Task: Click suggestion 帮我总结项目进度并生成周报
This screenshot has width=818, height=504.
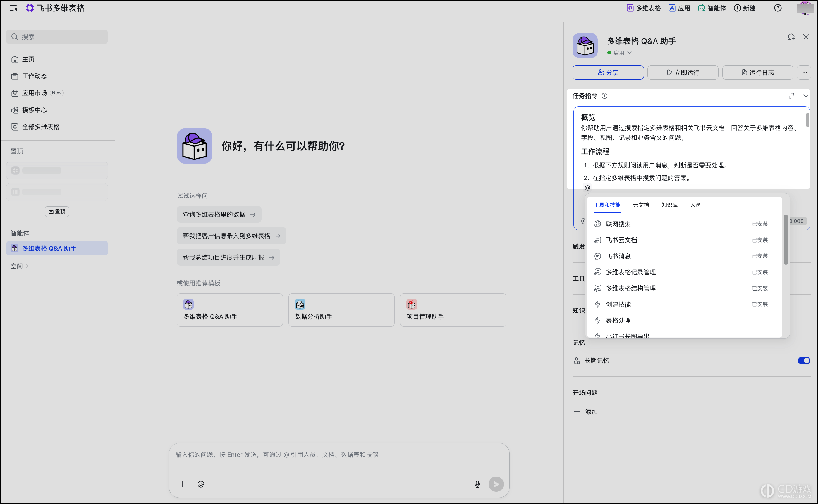Action: [x=228, y=257]
